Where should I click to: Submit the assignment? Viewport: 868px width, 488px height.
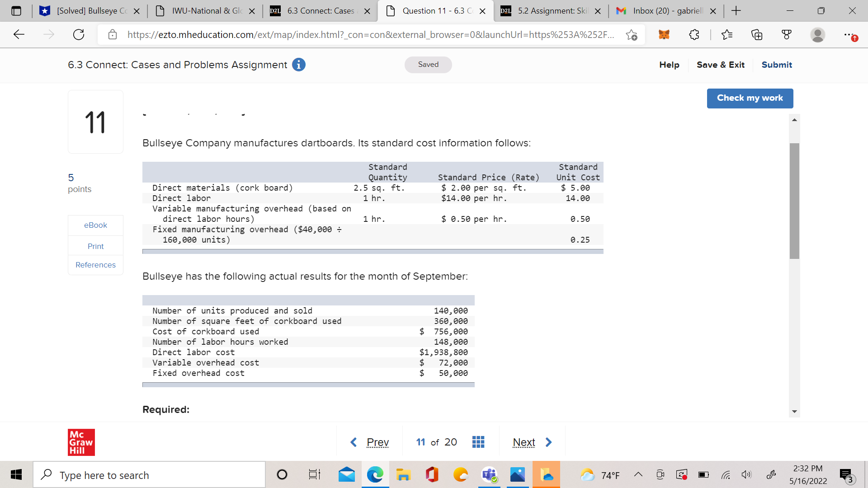[776, 65]
